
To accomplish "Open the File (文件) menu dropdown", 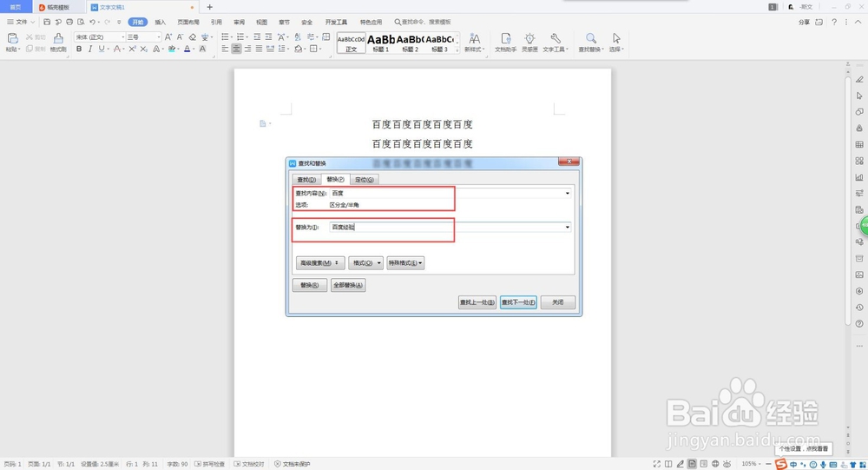I will pyautogui.click(x=21, y=23).
